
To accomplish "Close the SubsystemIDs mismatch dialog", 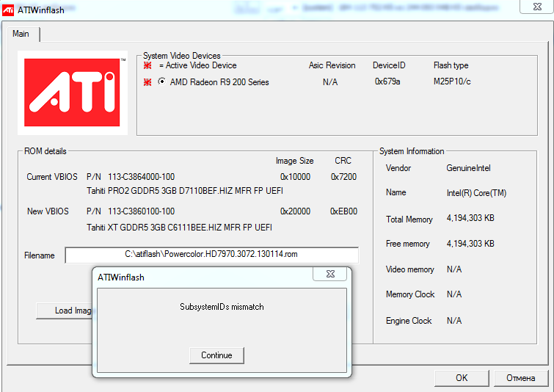I will [330, 274].
